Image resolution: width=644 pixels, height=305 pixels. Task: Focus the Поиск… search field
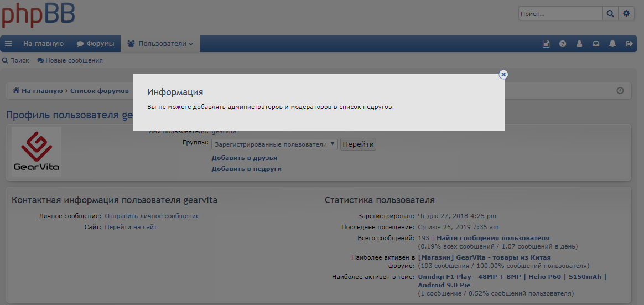tap(560, 14)
